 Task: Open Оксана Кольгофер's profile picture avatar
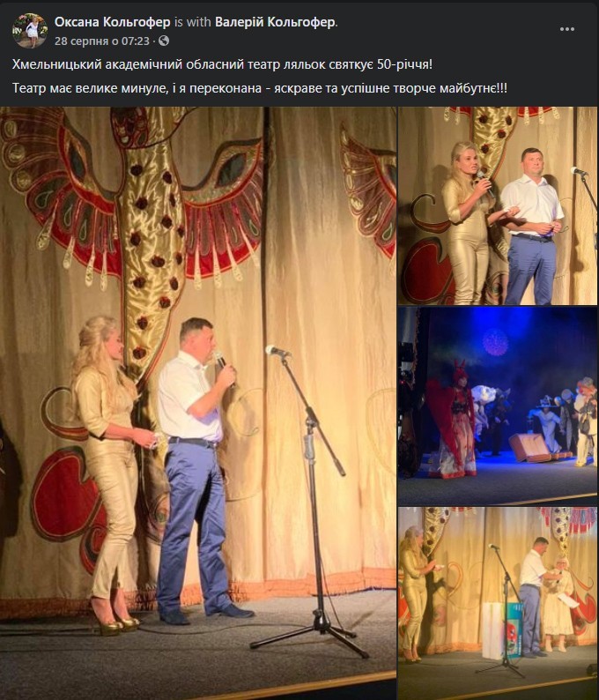pos(30,30)
